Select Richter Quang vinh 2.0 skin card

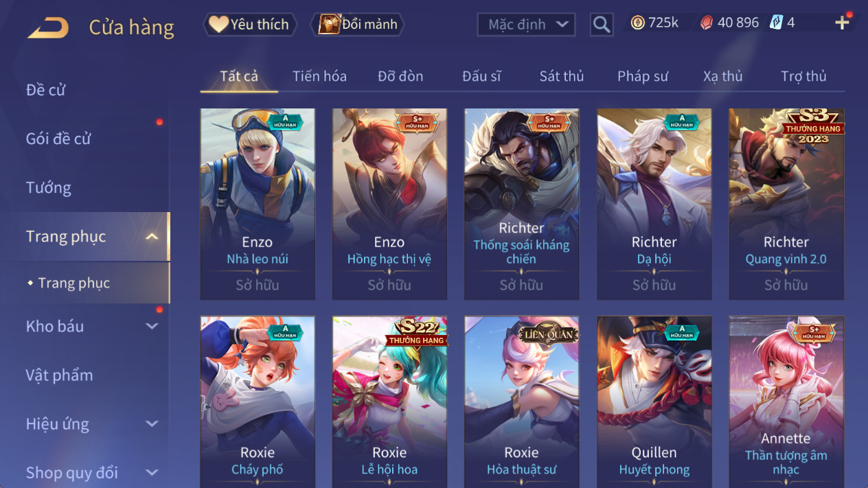[x=786, y=204]
